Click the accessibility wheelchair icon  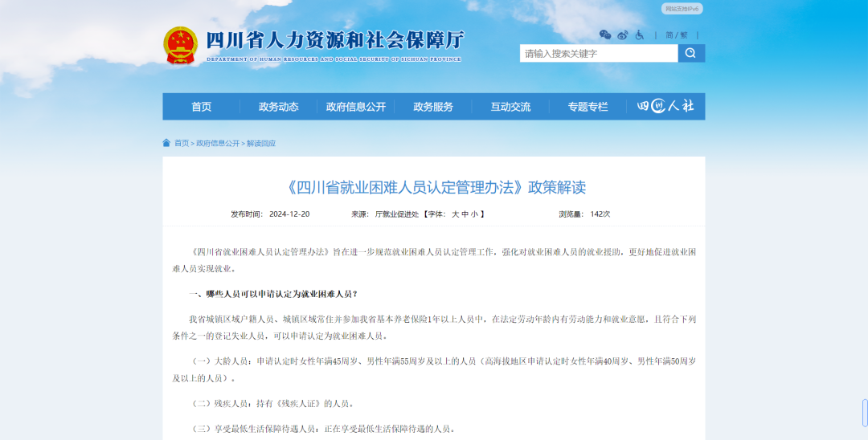(x=640, y=35)
